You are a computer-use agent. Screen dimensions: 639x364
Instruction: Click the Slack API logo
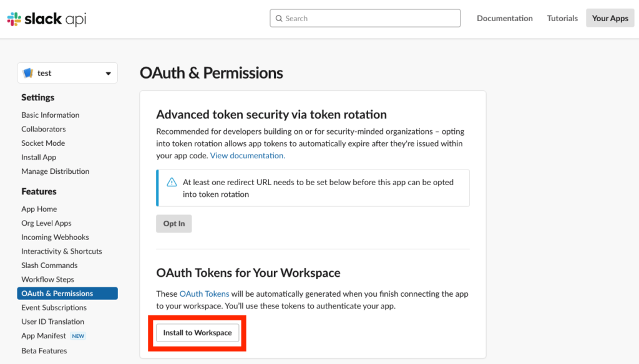click(x=47, y=19)
